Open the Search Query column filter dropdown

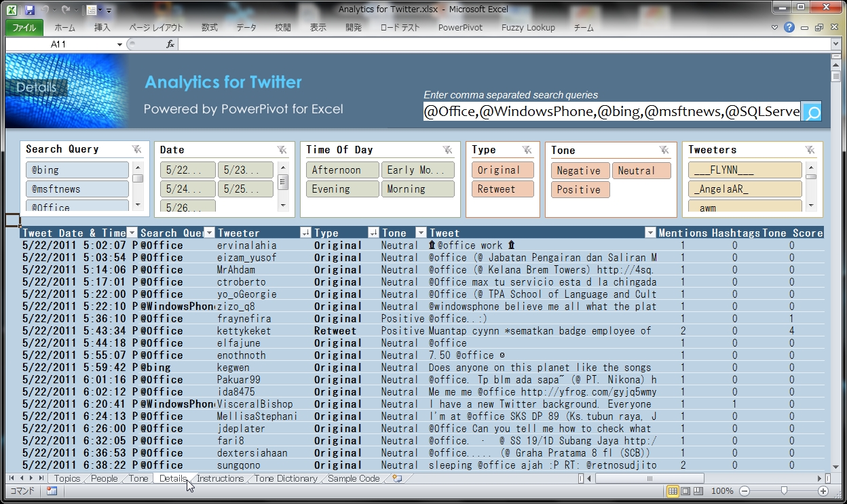click(210, 233)
